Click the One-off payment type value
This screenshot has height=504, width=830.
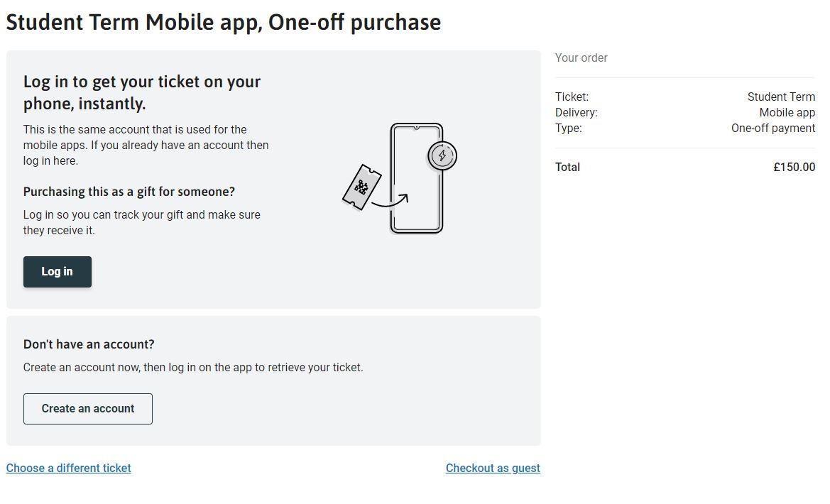(x=772, y=128)
